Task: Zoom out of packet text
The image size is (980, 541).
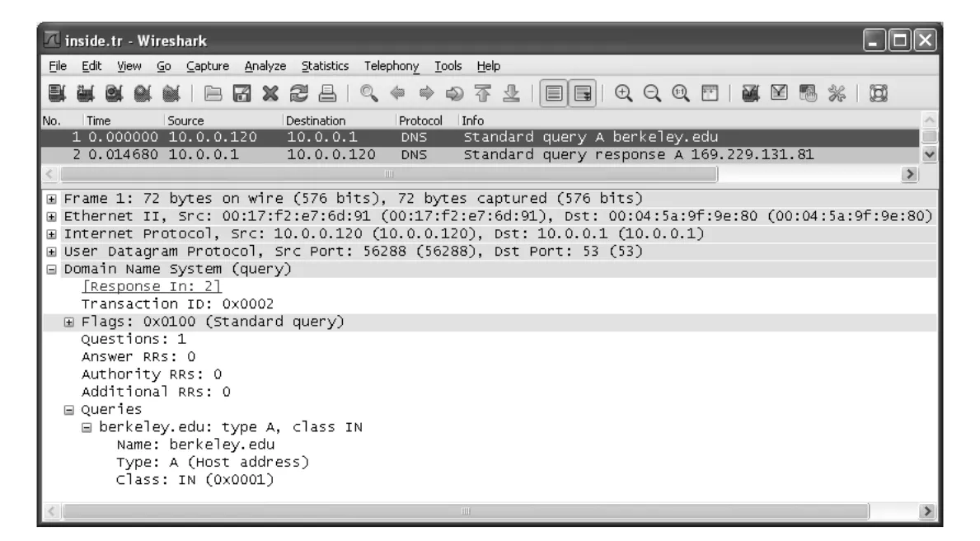Action: tap(652, 93)
